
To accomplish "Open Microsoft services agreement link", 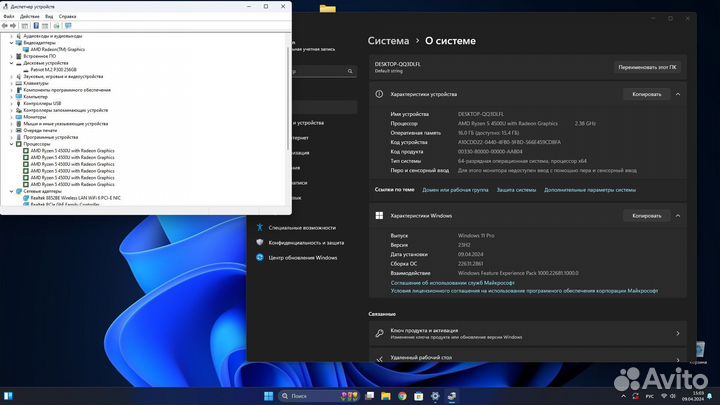I will tap(452, 283).
